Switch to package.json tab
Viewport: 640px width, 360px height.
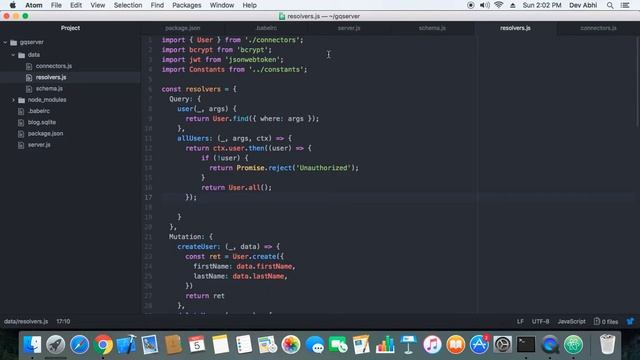pyautogui.click(x=182, y=28)
